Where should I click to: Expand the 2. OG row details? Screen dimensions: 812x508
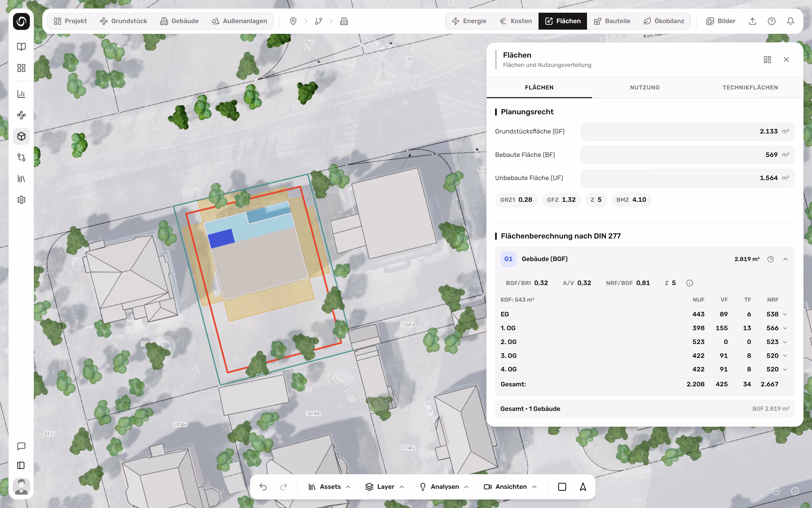(x=785, y=342)
